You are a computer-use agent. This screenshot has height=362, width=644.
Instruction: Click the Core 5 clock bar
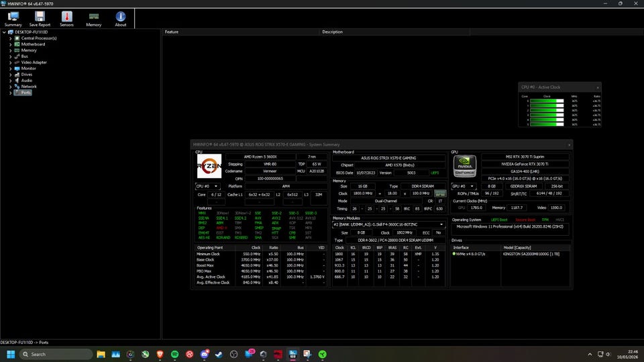click(547, 124)
